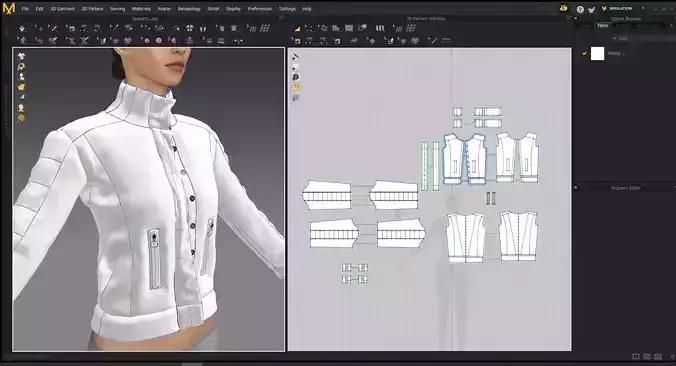This screenshot has height=366, width=676.
Task: Click the white fabric color swatch
Action: [x=597, y=53]
